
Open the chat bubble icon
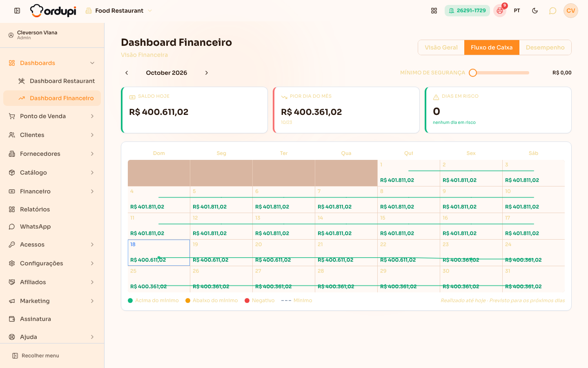click(552, 11)
